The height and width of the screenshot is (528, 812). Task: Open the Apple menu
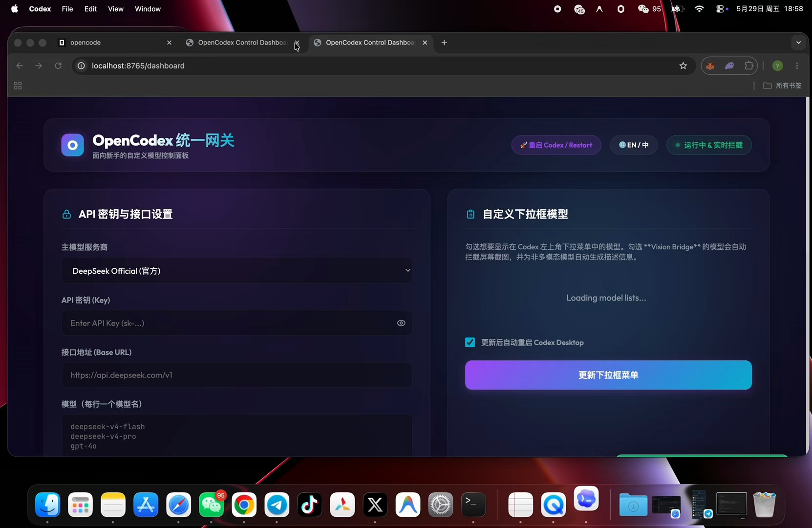(15, 9)
